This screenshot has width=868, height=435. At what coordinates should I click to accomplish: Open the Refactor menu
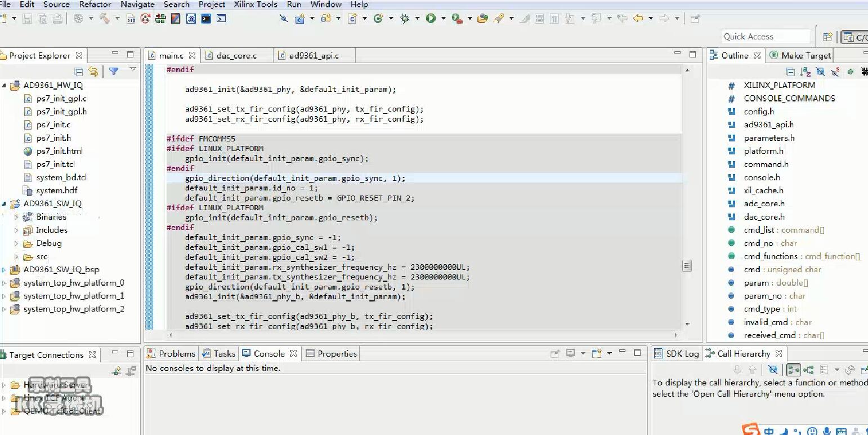[x=95, y=5]
